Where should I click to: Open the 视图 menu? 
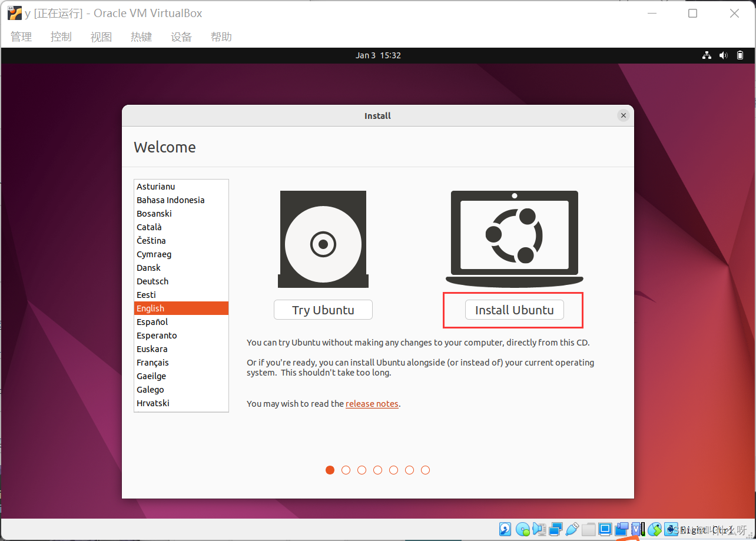tap(101, 36)
